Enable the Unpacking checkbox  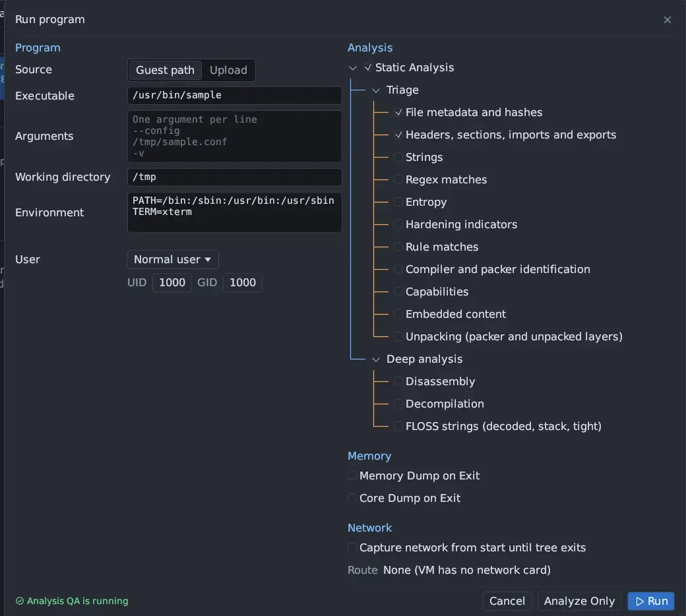coord(398,336)
